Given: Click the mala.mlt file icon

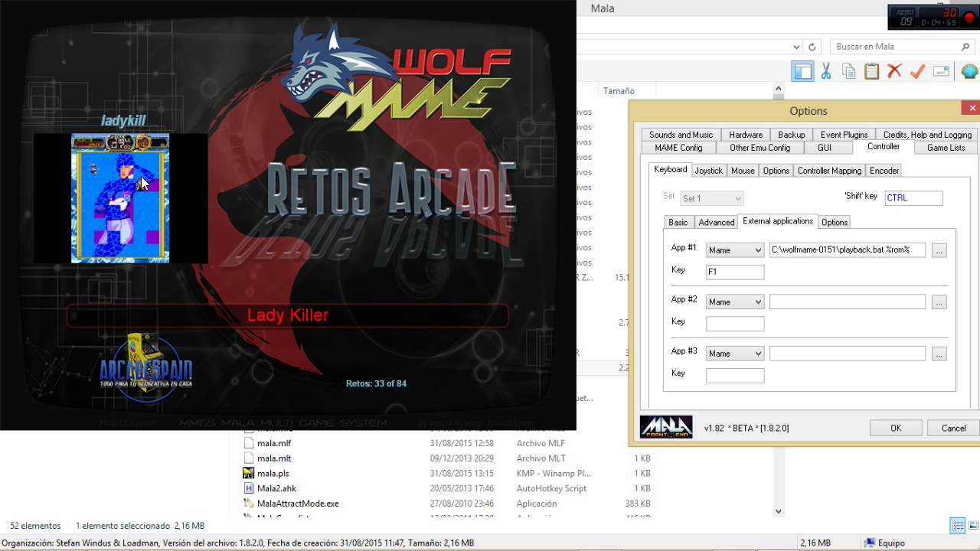Looking at the screenshot, I should pos(248,458).
